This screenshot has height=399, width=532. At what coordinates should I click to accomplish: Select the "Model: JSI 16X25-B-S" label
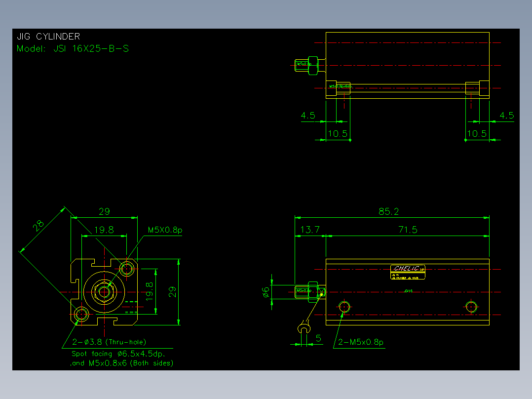click(x=73, y=48)
